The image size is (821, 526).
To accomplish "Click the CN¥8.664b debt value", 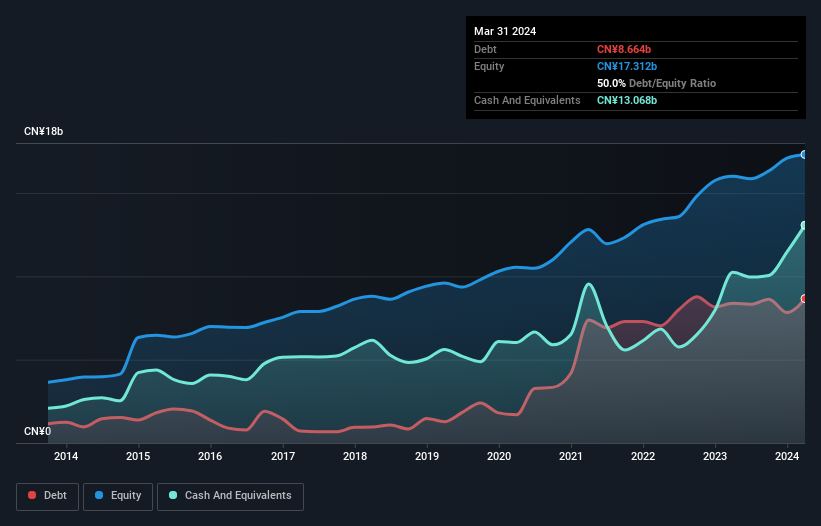I will 624,49.
